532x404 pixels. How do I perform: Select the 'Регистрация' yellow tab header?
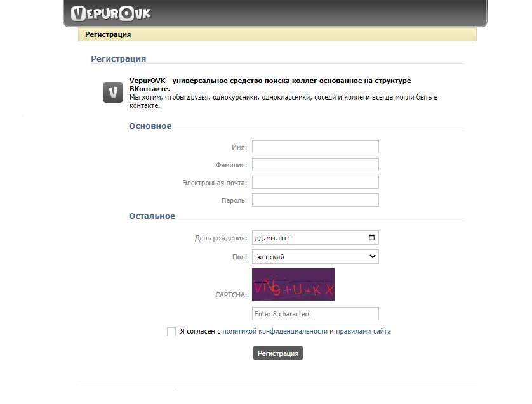point(109,34)
